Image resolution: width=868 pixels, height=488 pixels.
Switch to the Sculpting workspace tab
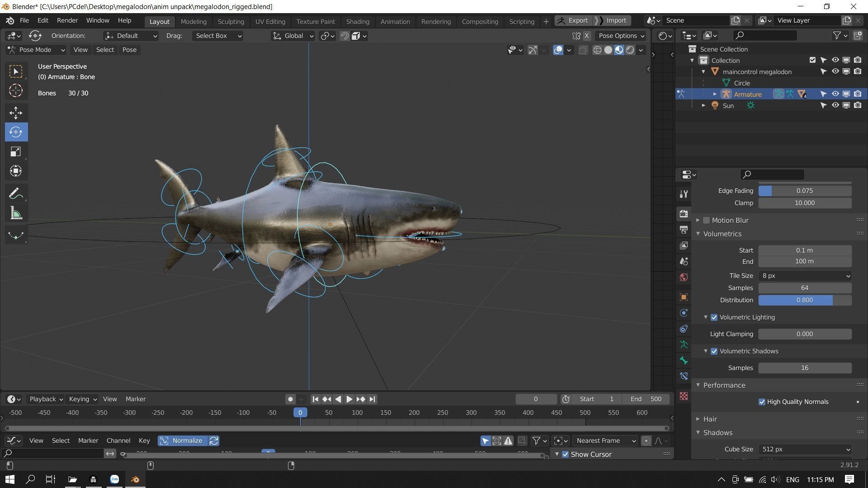231,21
